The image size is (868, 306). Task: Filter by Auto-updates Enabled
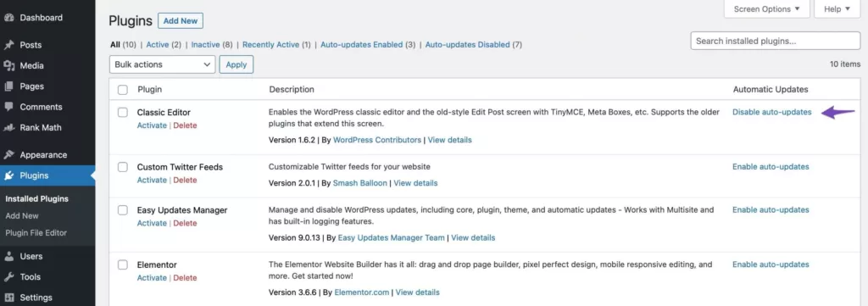[361, 45]
